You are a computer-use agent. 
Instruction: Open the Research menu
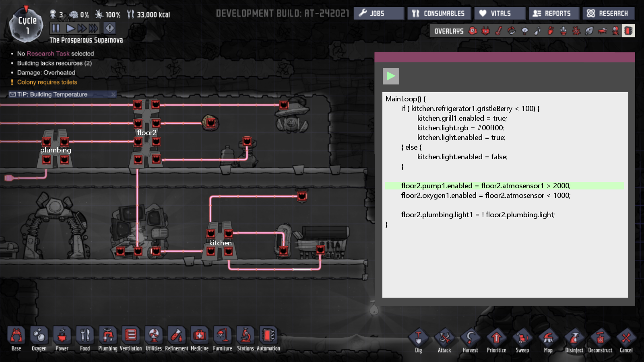tap(608, 13)
